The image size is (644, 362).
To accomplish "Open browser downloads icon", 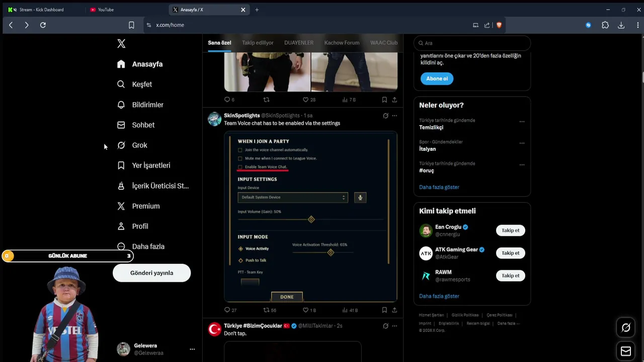I will (x=621, y=25).
